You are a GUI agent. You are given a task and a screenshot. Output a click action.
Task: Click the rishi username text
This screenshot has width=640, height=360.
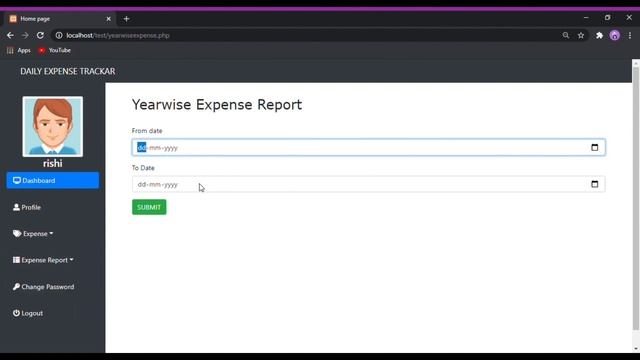[x=53, y=163]
